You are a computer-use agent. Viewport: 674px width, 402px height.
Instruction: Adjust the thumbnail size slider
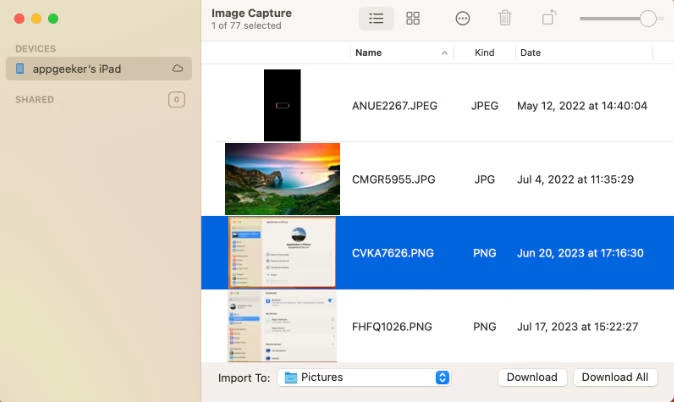tap(648, 19)
